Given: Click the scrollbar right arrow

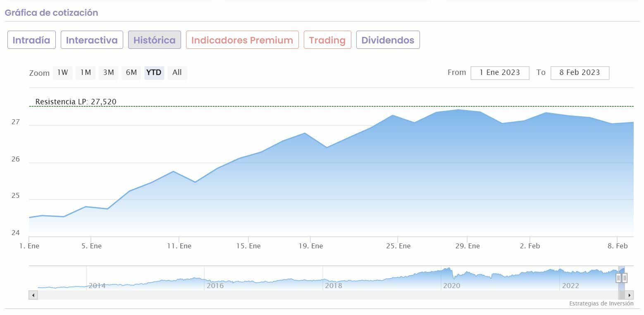Looking at the screenshot, I should click(x=629, y=295).
